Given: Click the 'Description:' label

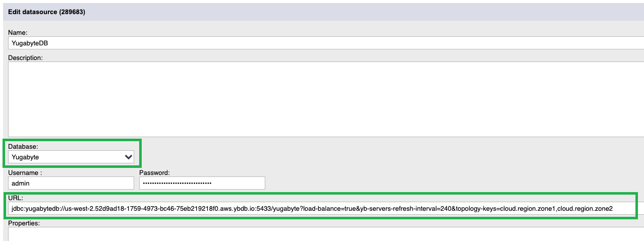Looking at the screenshot, I should 25,57.
